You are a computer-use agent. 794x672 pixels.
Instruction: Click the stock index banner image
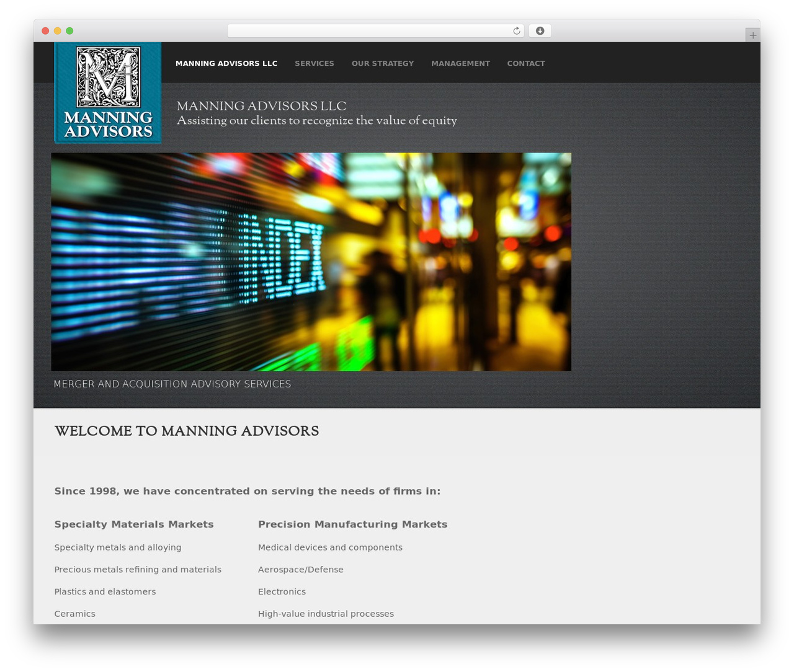(x=311, y=262)
